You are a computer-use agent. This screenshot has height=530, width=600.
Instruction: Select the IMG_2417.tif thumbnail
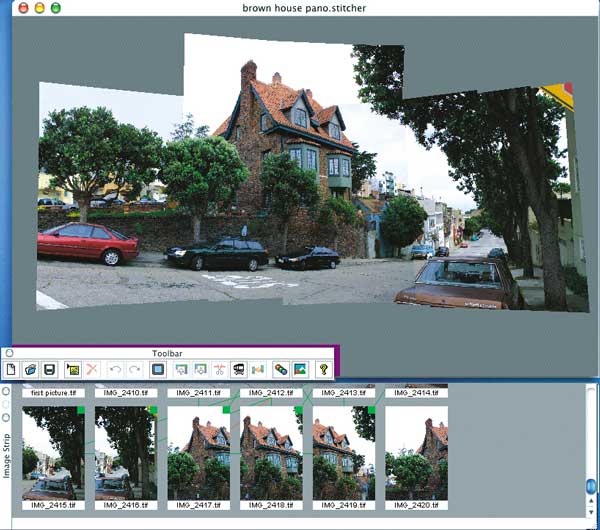[199, 453]
